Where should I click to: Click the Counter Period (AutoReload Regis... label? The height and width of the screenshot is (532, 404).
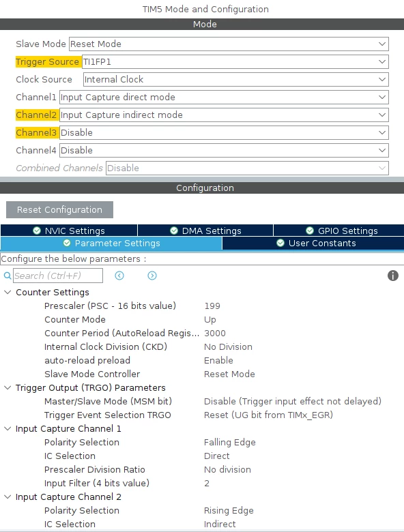pyautogui.click(x=122, y=333)
